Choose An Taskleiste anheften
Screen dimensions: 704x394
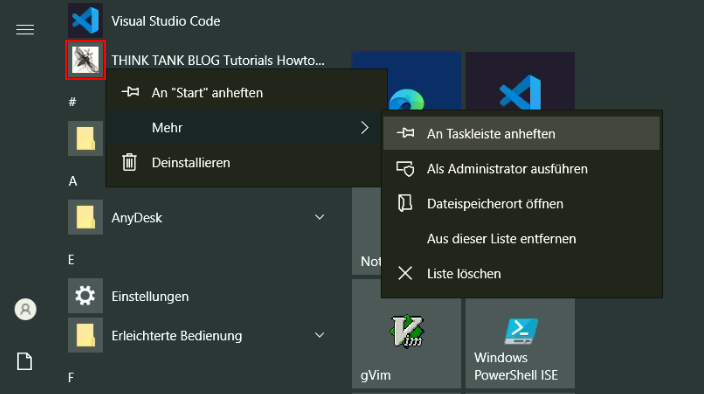pyautogui.click(x=521, y=134)
